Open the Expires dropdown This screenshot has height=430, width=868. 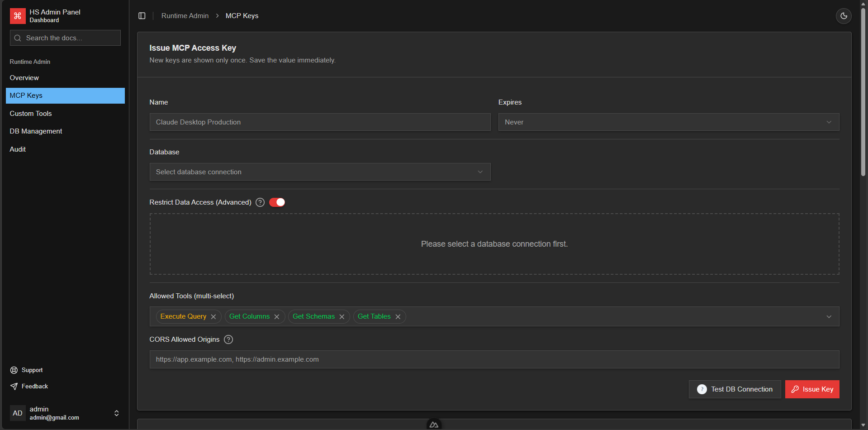point(669,122)
